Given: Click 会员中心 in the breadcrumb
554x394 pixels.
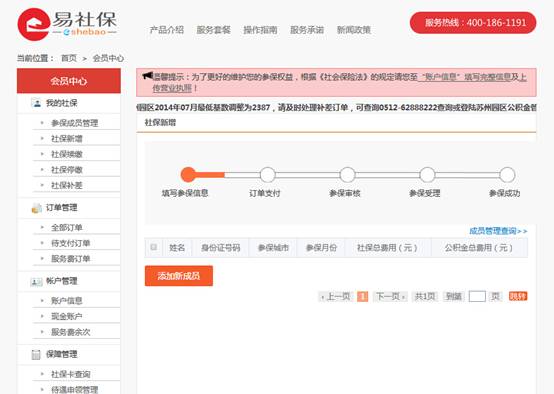Looking at the screenshot, I should 108,58.
